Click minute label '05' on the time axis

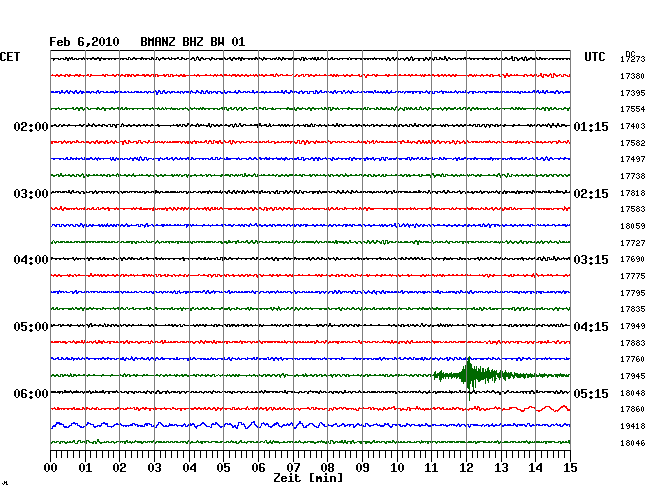coord(223,468)
